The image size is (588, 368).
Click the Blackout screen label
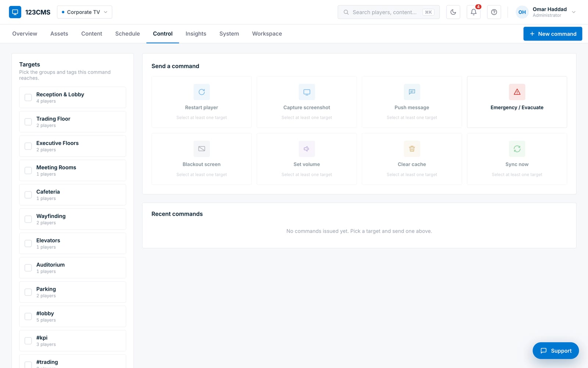pyautogui.click(x=202, y=164)
